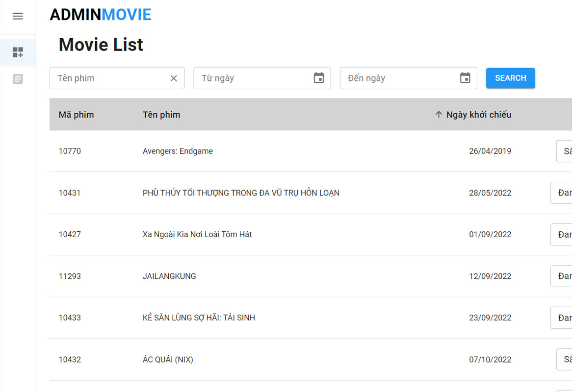Screen dimensions: 572x392
Task: Select the list report icon in the sidebar
Action: coord(18,78)
